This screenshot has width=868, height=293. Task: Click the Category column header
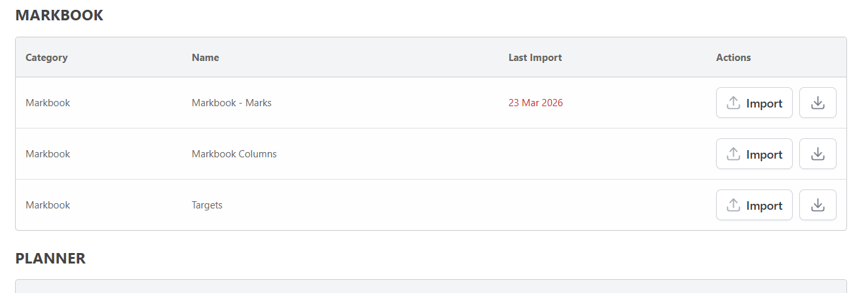pos(46,58)
